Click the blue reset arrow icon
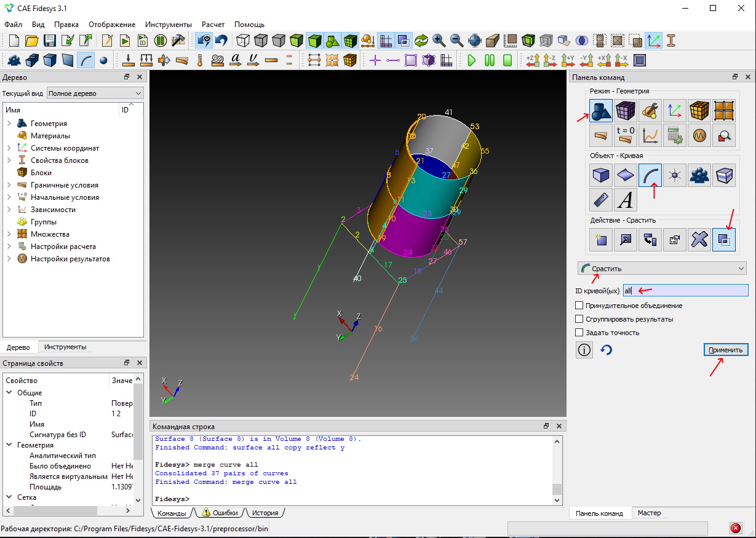Screen dimensions: 756x538 pos(606,350)
